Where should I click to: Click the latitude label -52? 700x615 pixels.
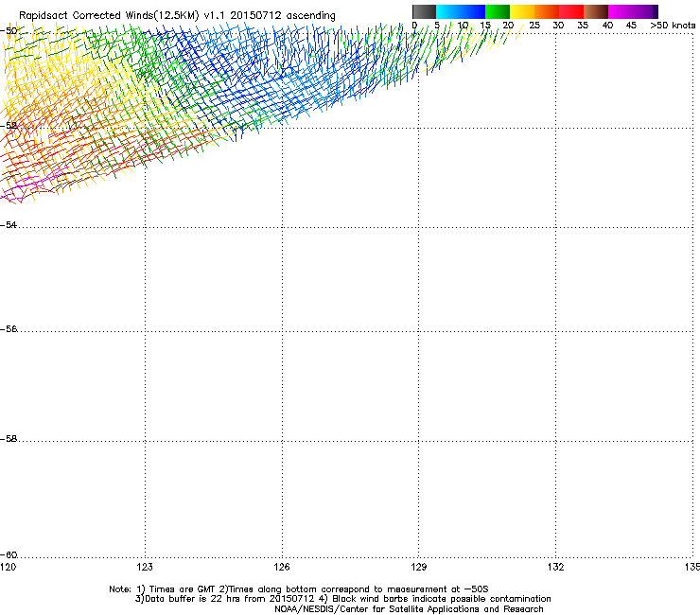pyautogui.click(x=9, y=126)
